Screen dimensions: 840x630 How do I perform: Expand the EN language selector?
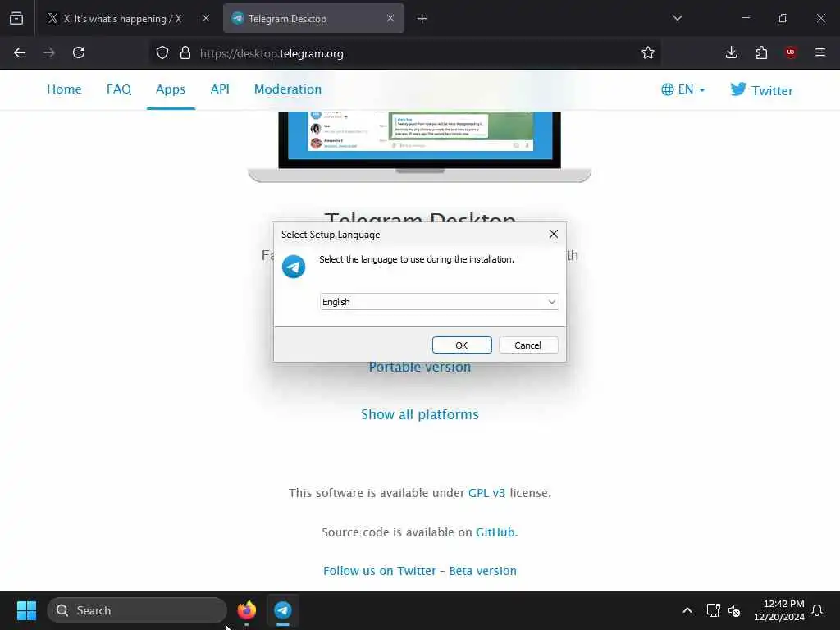click(x=683, y=89)
